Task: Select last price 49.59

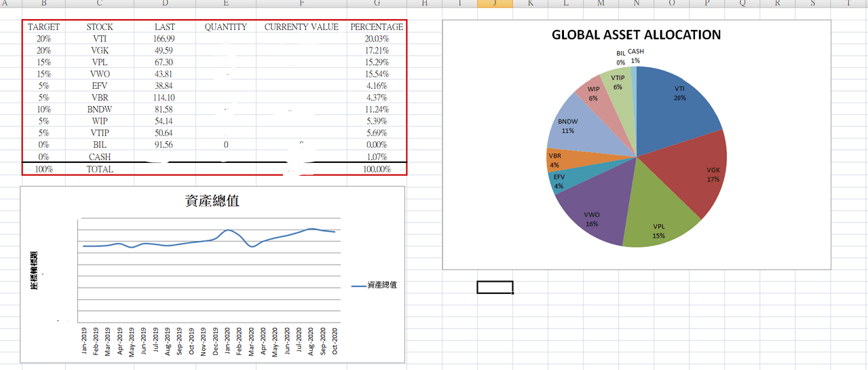Action: click(165, 50)
